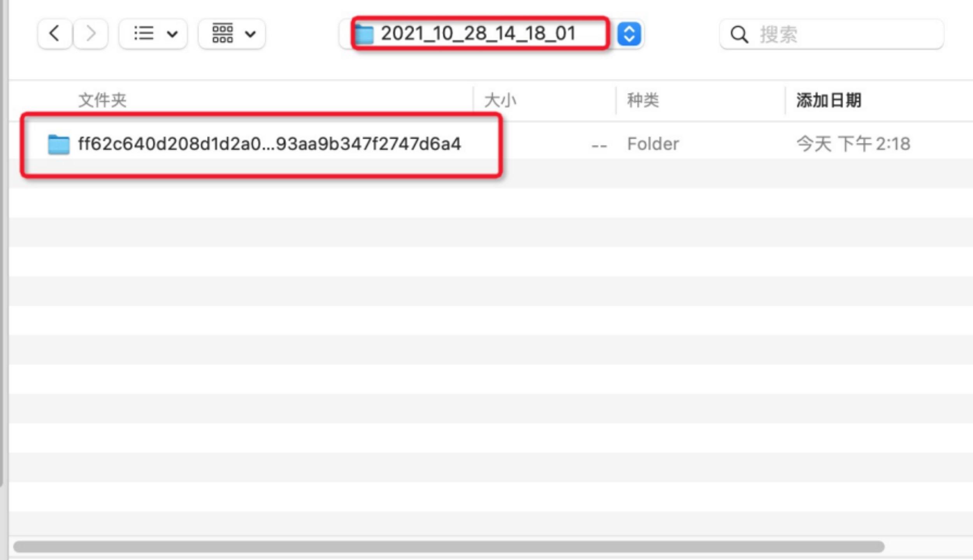
Task: Select folder name ff62c640d208d1d2a0...93aa9b347f2747d6a4
Action: coord(269,144)
